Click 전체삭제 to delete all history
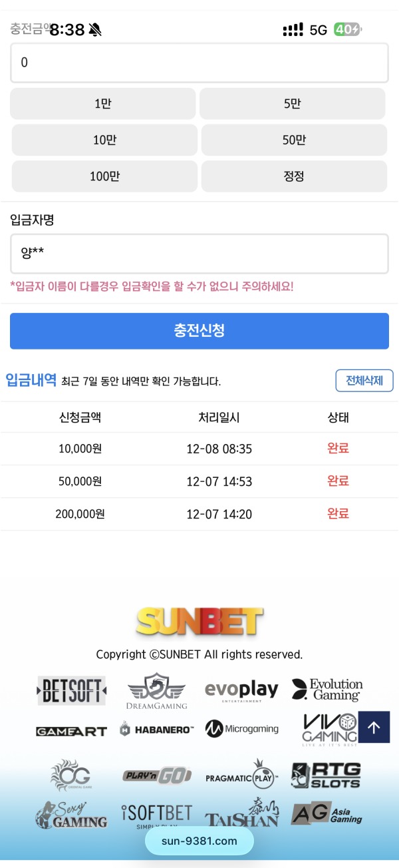 pyautogui.click(x=364, y=380)
